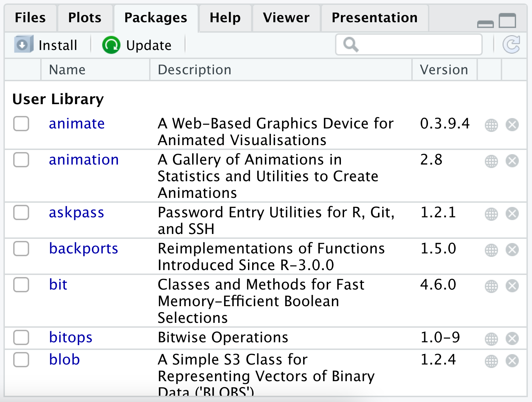
Task: Open the website for the animate package
Action: coord(491,125)
